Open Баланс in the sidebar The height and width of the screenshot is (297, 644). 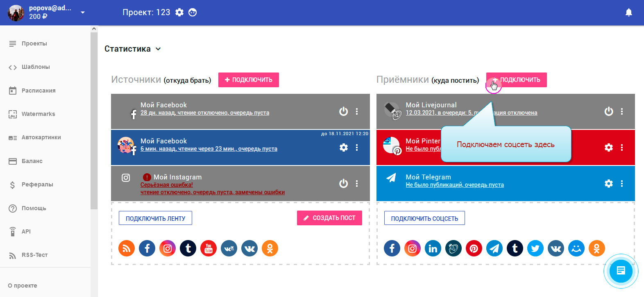32,161
